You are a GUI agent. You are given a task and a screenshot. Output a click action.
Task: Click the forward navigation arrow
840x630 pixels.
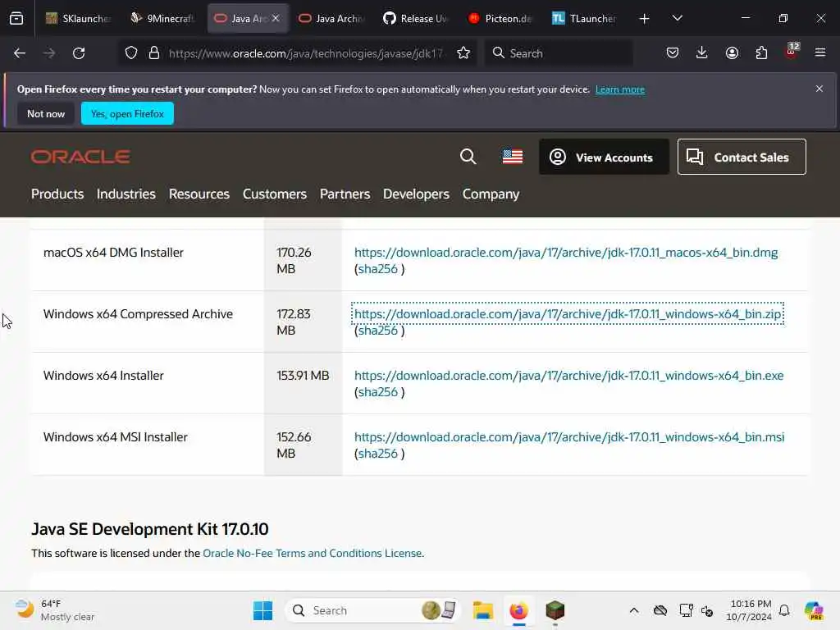(48, 53)
